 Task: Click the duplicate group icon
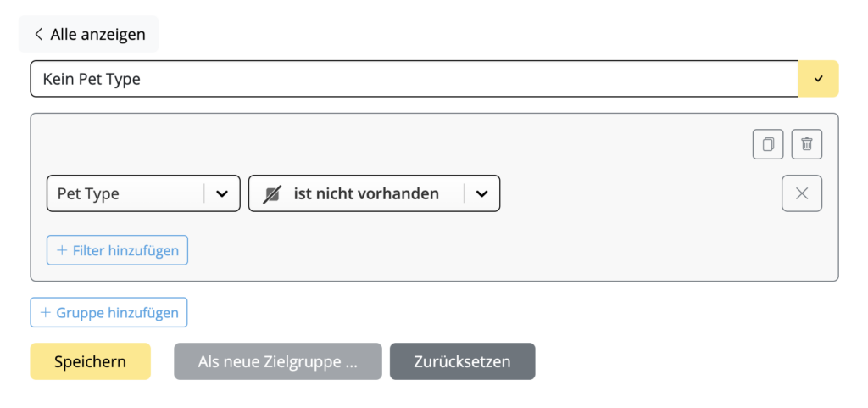[x=768, y=144]
